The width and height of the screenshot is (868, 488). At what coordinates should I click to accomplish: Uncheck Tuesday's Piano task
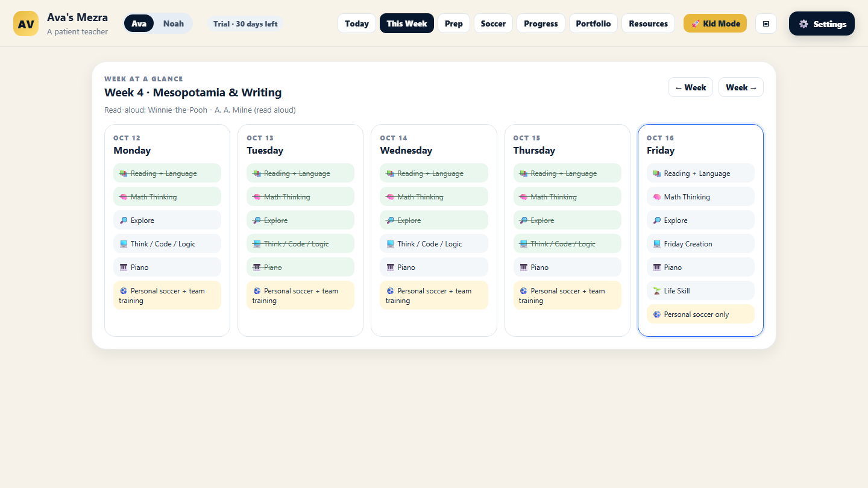(300, 267)
